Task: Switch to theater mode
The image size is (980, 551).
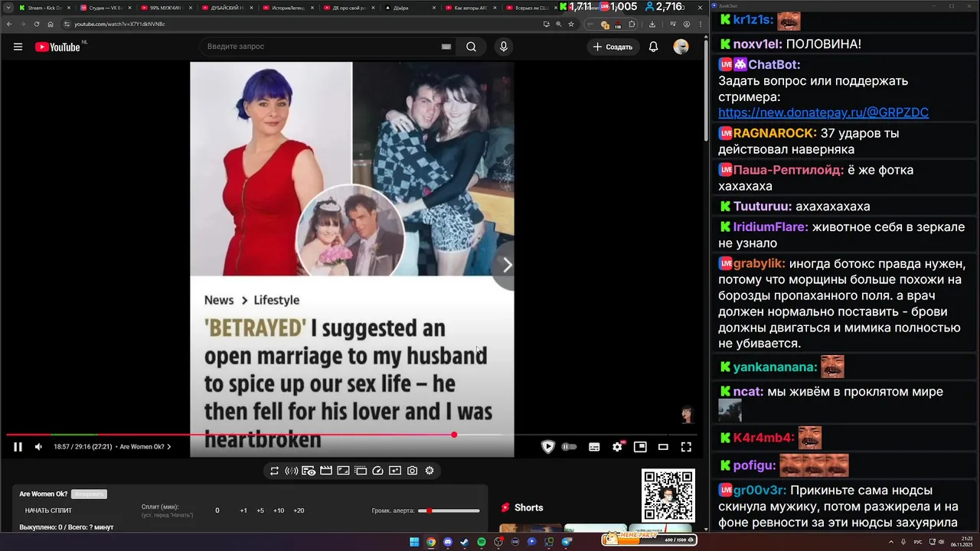Action: (663, 447)
